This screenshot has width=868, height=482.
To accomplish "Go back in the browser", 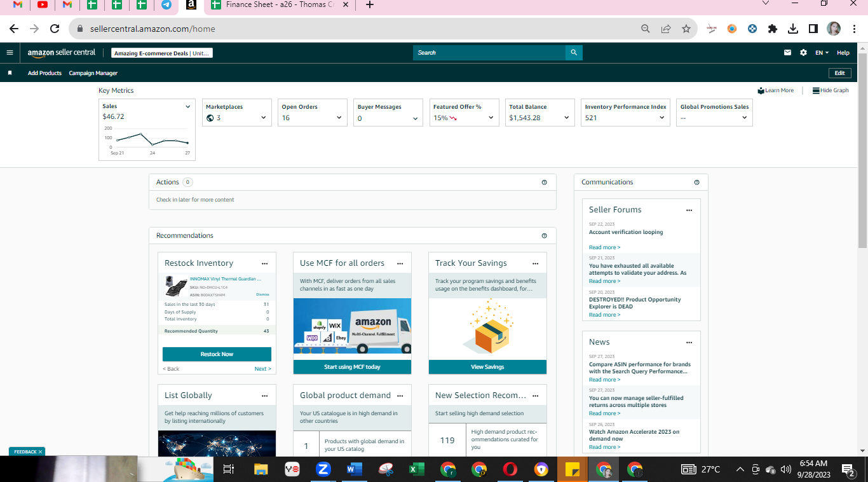I will (14, 29).
